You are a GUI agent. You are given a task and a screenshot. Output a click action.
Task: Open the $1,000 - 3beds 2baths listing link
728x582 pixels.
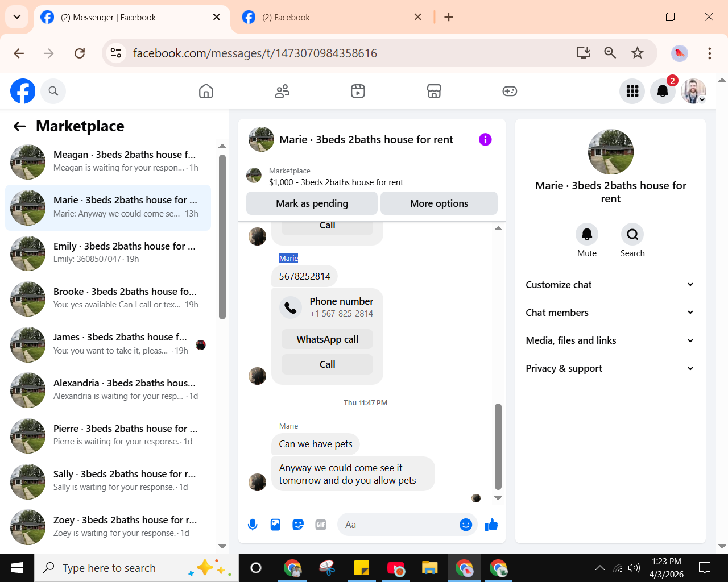coord(336,182)
